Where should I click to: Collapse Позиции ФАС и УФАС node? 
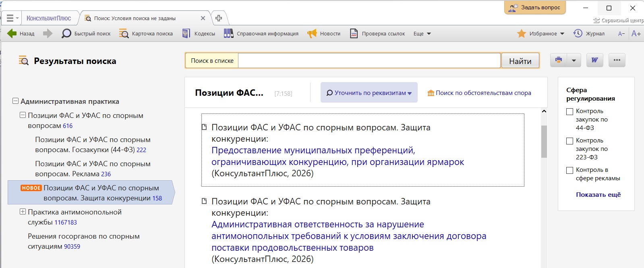[x=23, y=115]
